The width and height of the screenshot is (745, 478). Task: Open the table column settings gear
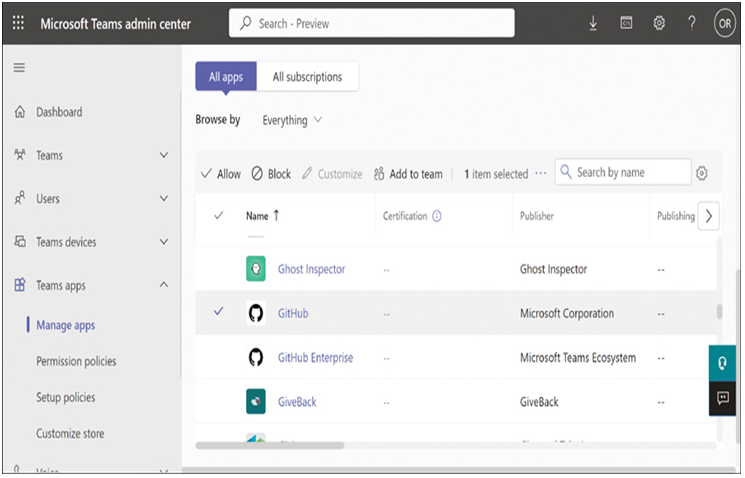tap(702, 173)
